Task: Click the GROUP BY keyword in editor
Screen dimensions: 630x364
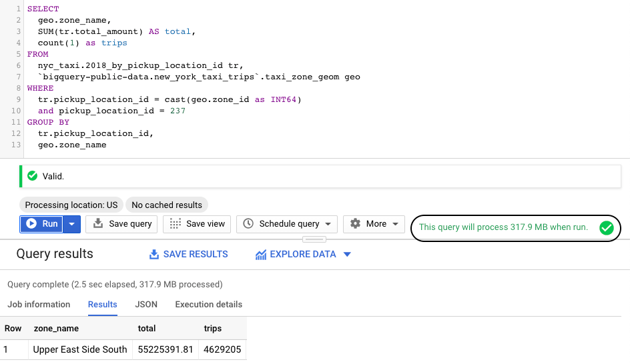Action: pos(48,122)
